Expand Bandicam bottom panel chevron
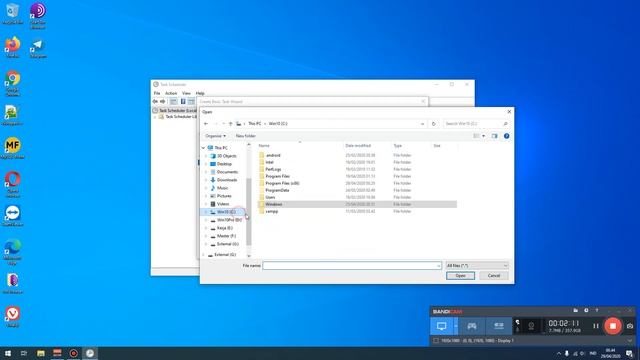The height and width of the screenshot is (360, 640). click(x=629, y=340)
